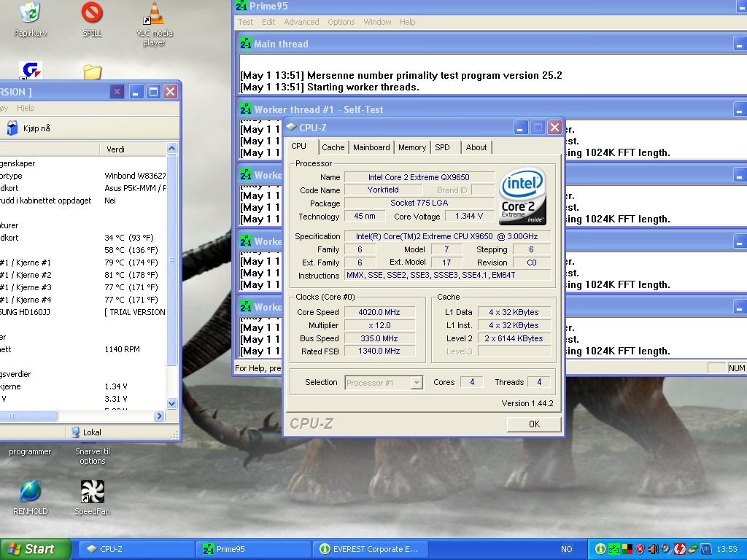Open the Help menu in Prime95

(407, 22)
